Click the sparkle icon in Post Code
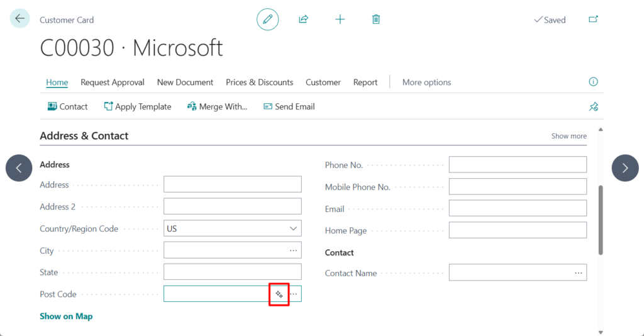 point(279,294)
